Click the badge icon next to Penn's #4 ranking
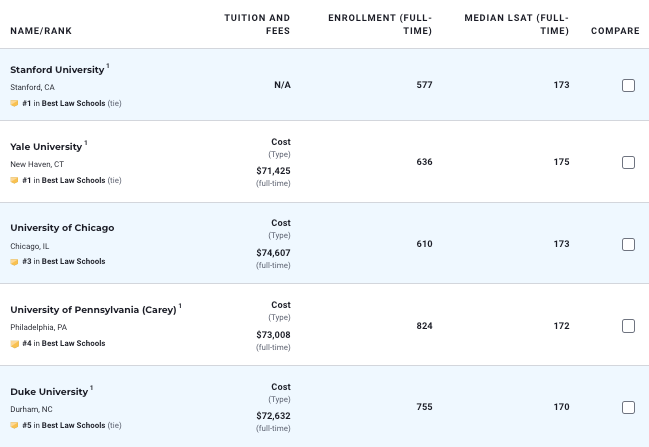The image size is (649, 447). (x=14, y=343)
